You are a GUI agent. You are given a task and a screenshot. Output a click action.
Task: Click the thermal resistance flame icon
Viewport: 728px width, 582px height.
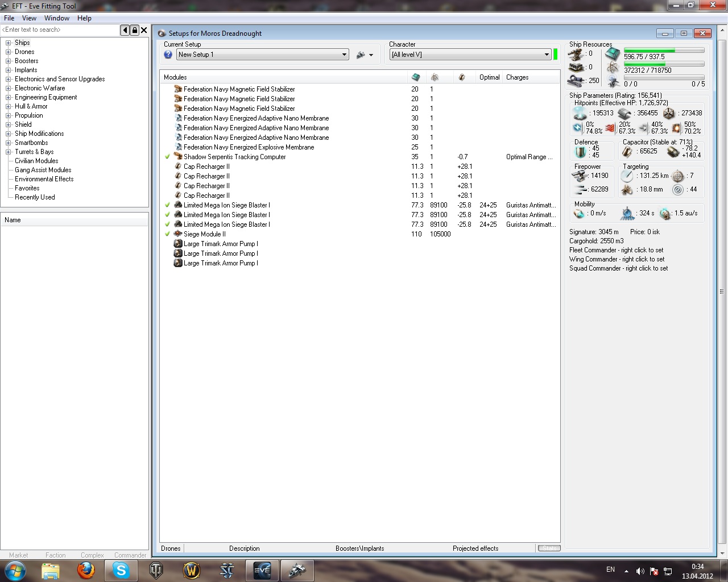[611, 128]
